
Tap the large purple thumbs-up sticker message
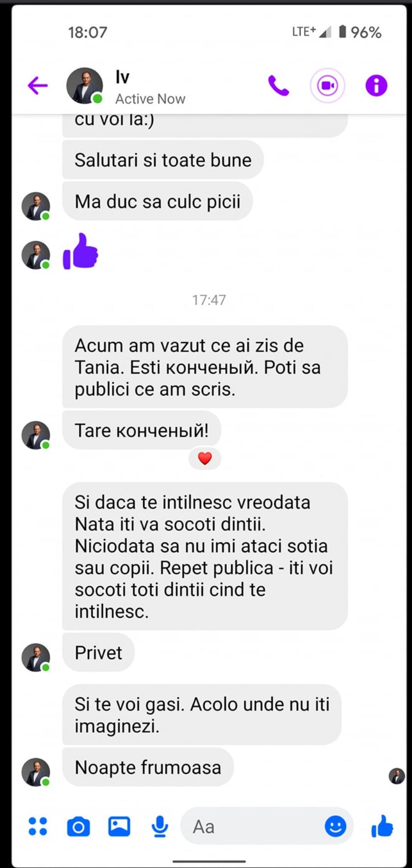(x=81, y=252)
